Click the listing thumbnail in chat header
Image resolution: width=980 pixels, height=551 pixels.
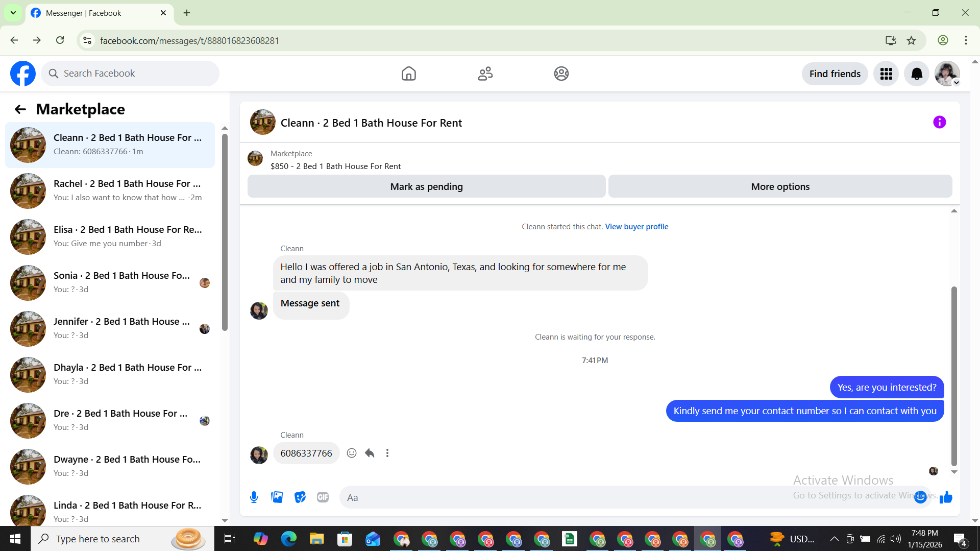tap(262, 122)
